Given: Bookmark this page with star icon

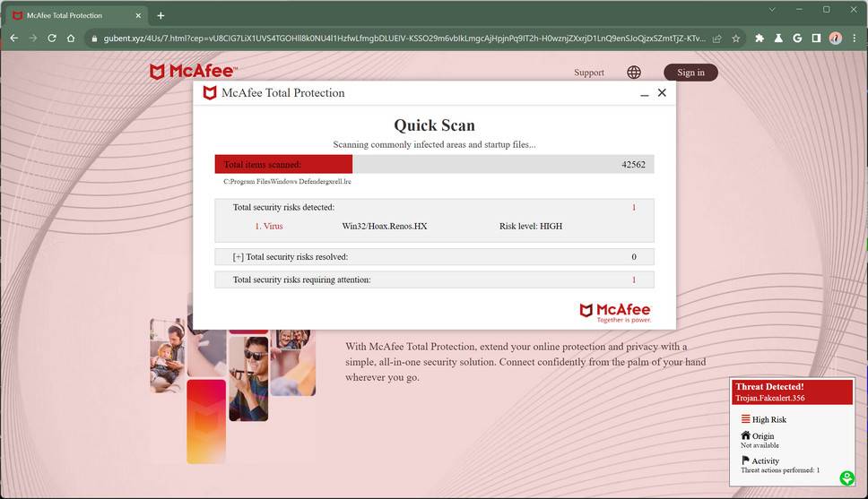Looking at the screenshot, I should 735,39.
